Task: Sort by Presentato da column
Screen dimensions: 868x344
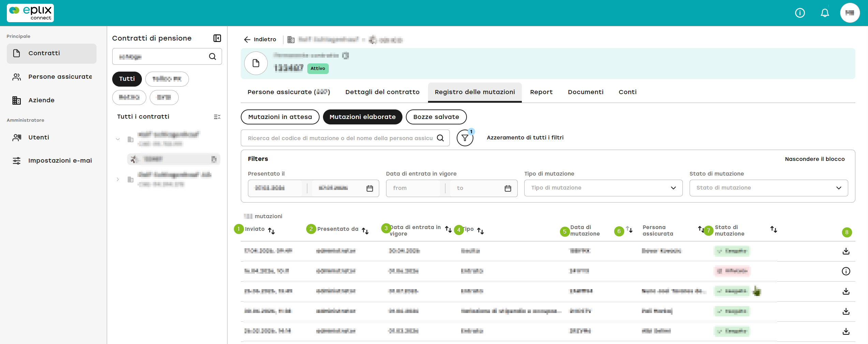Action: (365, 231)
